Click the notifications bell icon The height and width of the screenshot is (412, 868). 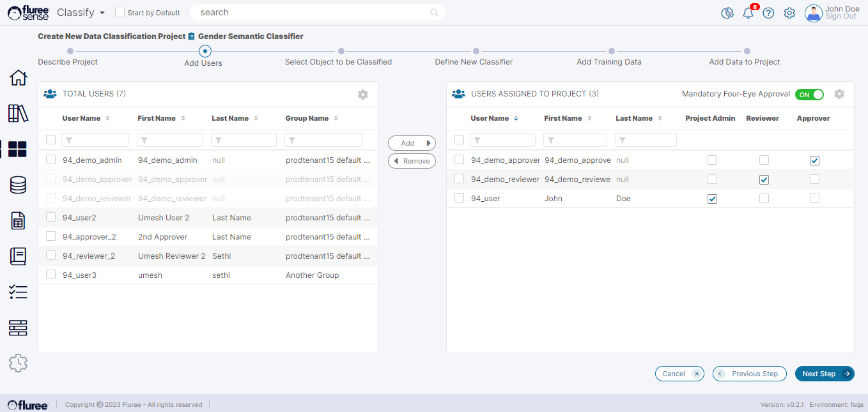748,13
